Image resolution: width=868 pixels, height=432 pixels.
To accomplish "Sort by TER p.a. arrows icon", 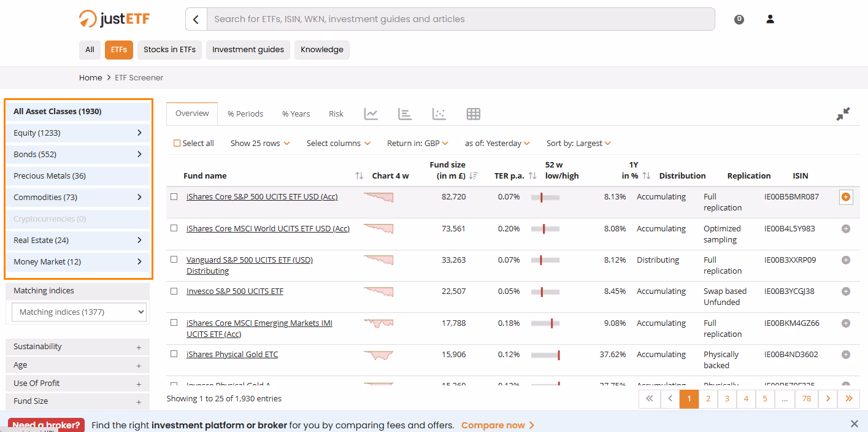I will (x=532, y=175).
